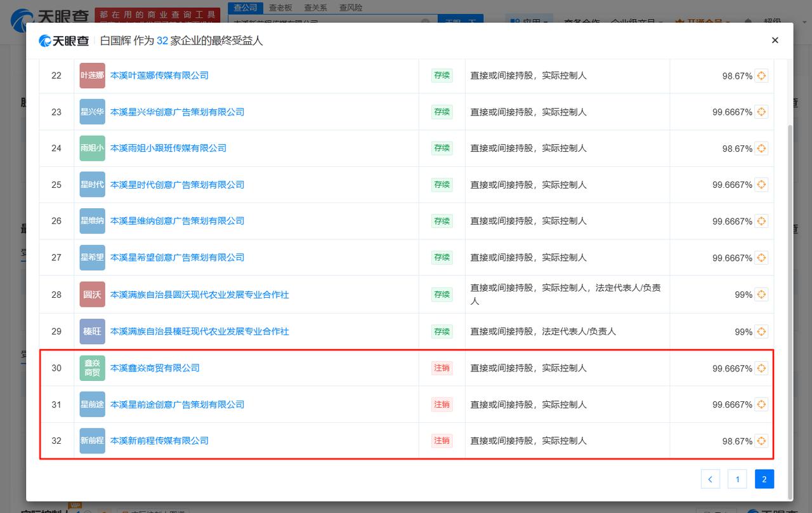
Task: Click the 星希望 company logo tile
Action: point(92,257)
